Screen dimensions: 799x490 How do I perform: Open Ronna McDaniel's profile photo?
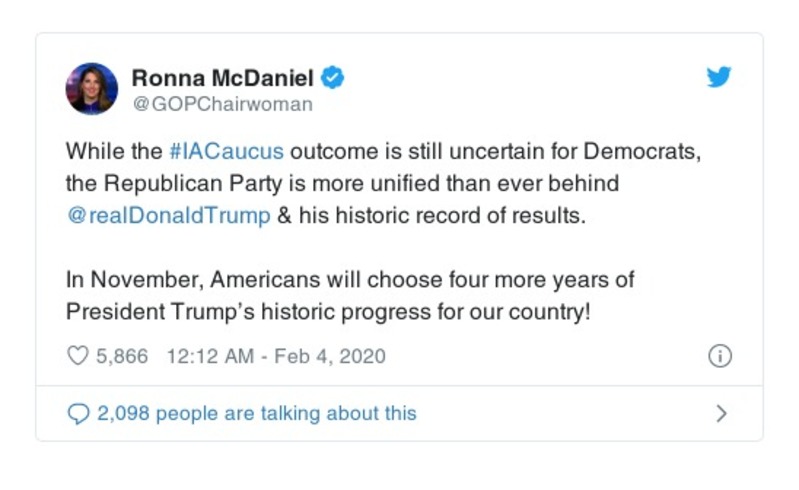click(x=91, y=89)
